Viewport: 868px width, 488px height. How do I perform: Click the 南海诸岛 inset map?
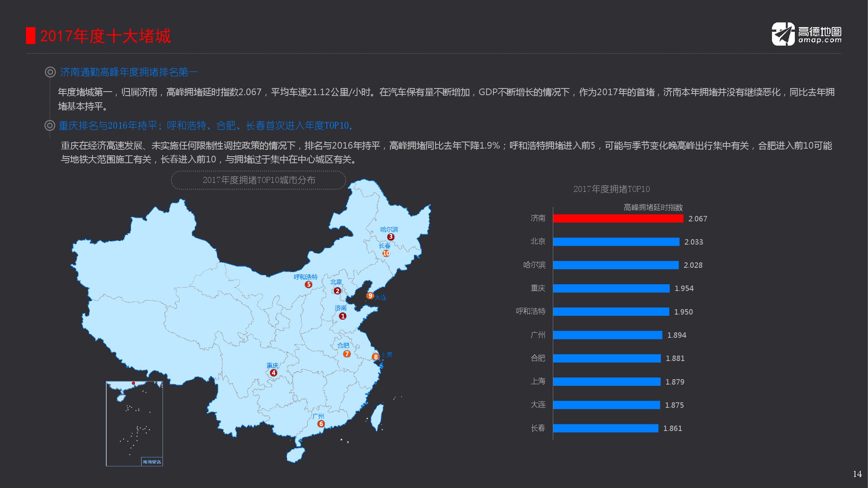134,424
